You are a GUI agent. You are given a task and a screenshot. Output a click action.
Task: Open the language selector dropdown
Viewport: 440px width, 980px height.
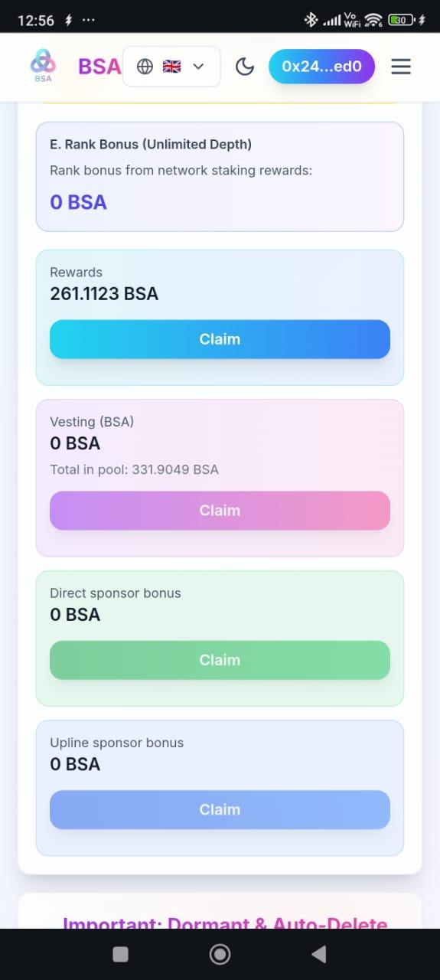[171, 67]
